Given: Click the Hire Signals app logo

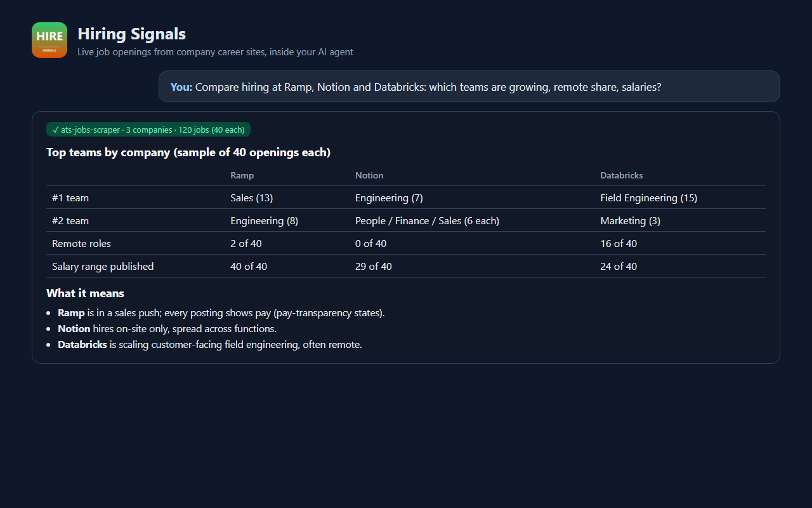Looking at the screenshot, I should (x=49, y=40).
